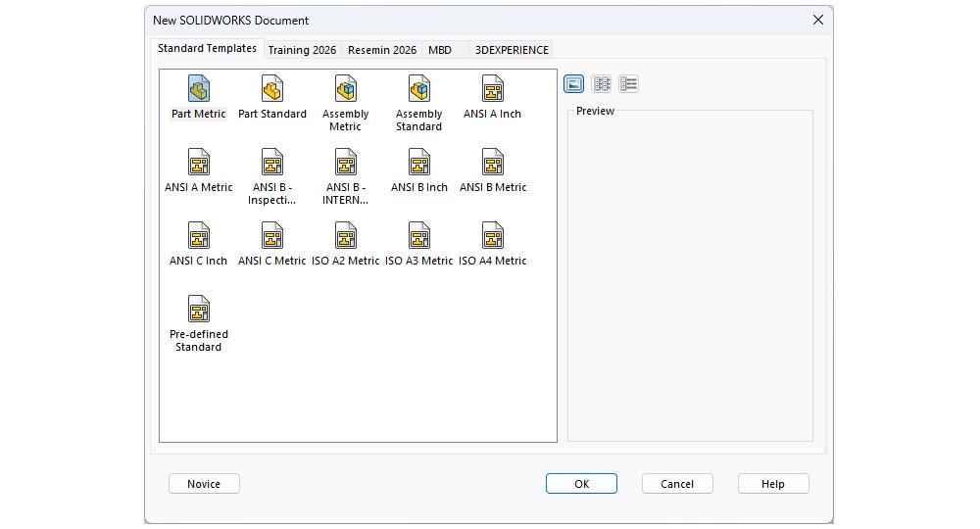Choose the Pre-defined Standard template icon

199,310
